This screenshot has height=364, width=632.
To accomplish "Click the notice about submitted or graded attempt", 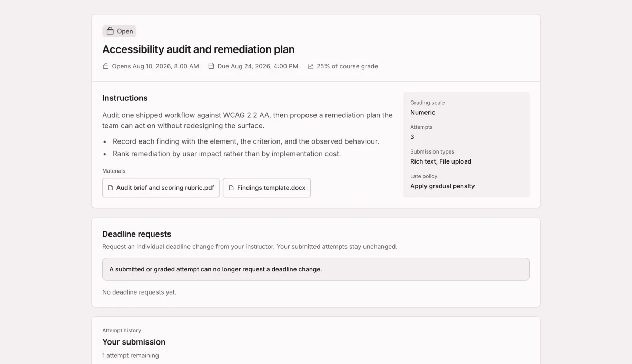I will [x=316, y=269].
